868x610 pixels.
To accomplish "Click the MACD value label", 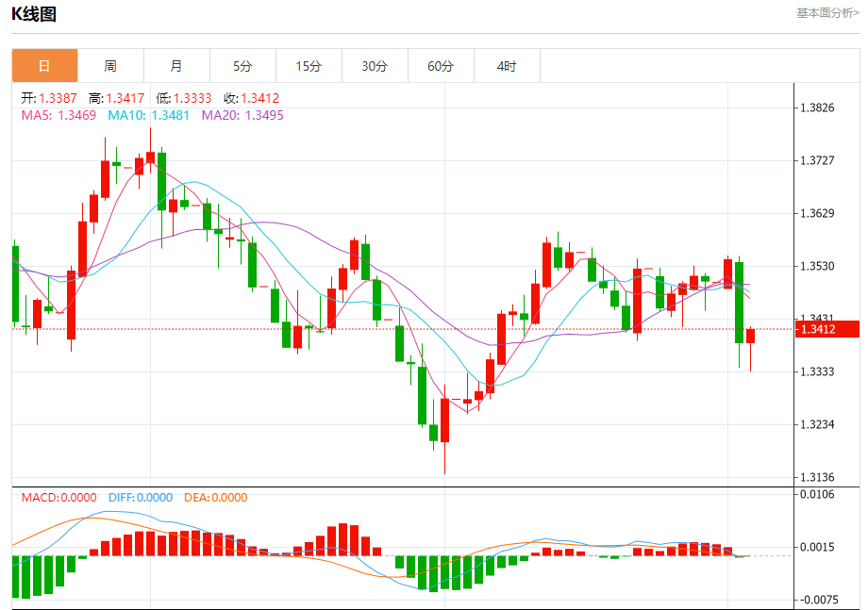I will pyautogui.click(x=58, y=497).
